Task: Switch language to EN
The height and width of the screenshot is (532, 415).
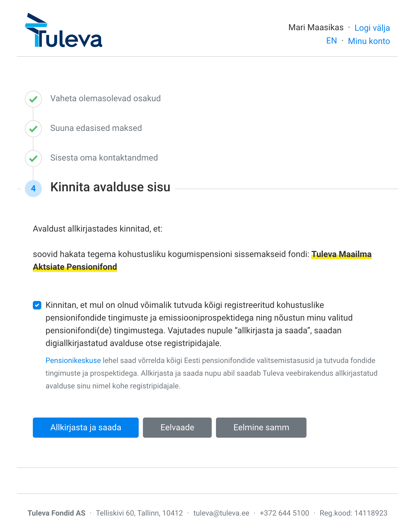Action: pos(332,41)
